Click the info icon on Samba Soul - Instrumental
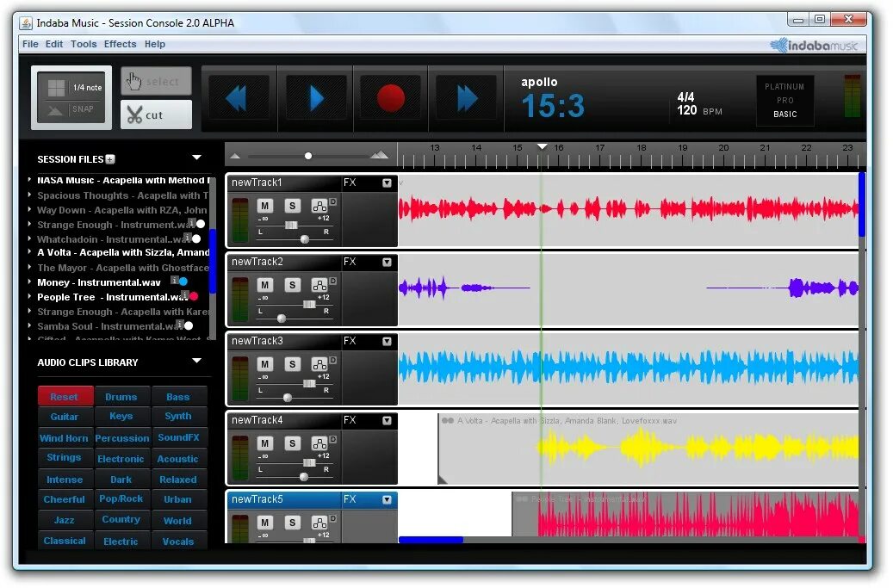Viewport: 893px width, 588px height. pos(181,326)
